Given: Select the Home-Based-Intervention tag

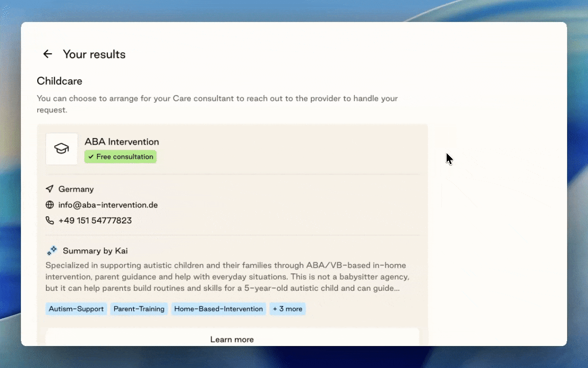Looking at the screenshot, I should (x=218, y=309).
